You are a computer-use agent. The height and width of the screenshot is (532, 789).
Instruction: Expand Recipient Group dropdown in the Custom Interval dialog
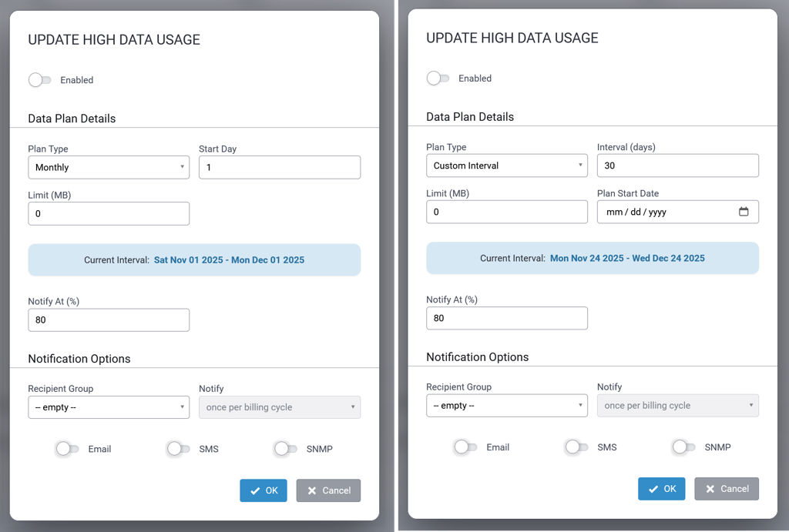coord(506,406)
